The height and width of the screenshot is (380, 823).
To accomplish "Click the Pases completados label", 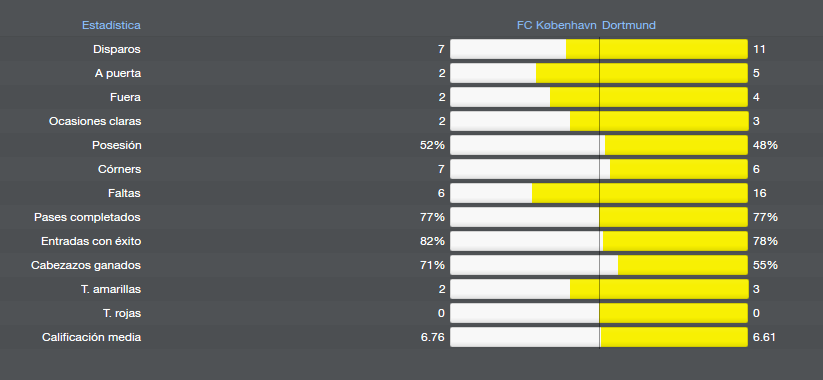I will (x=88, y=217).
